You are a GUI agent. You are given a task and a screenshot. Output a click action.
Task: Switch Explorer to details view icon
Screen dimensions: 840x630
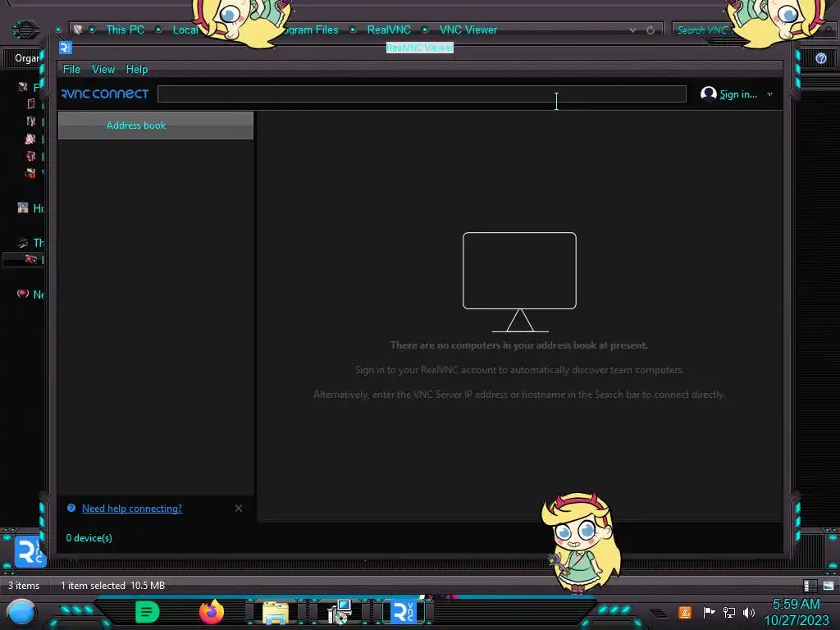(810, 586)
